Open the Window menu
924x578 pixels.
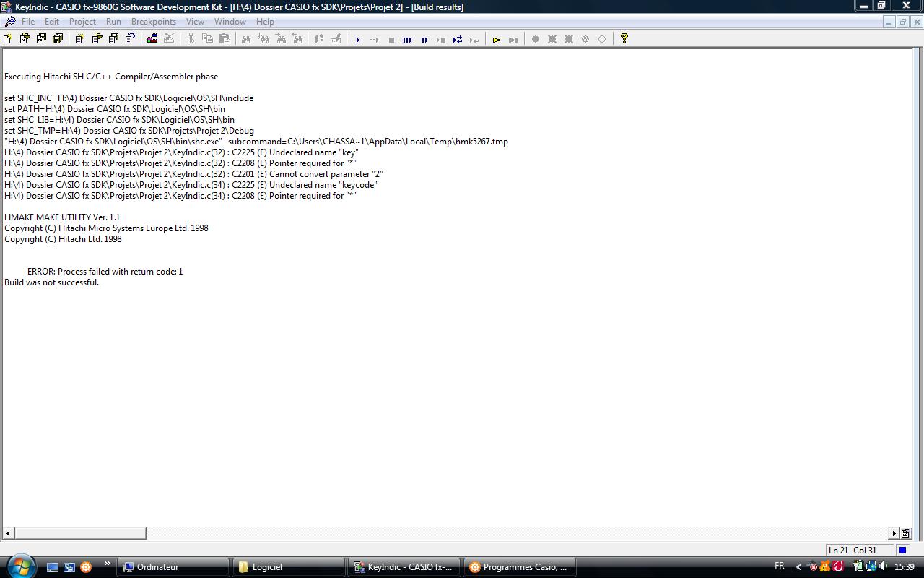point(230,22)
